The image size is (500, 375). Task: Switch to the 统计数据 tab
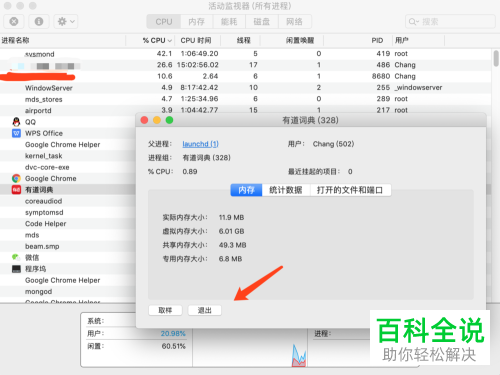[x=286, y=190]
